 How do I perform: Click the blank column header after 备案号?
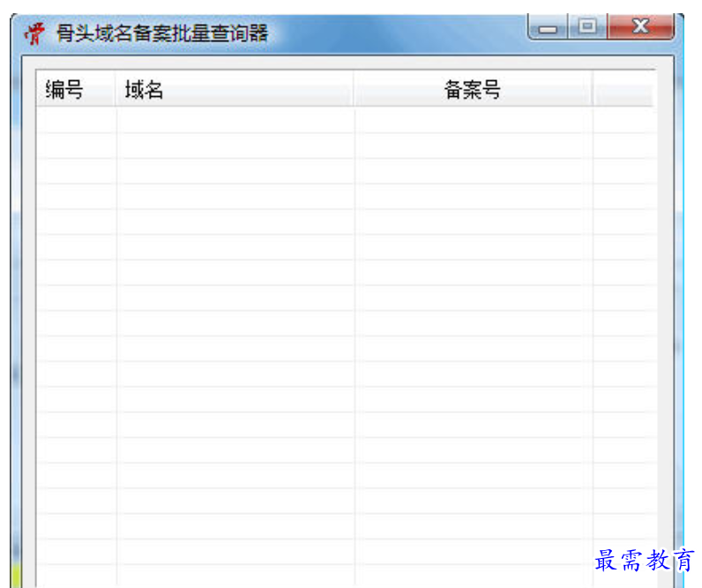[x=624, y=89]
